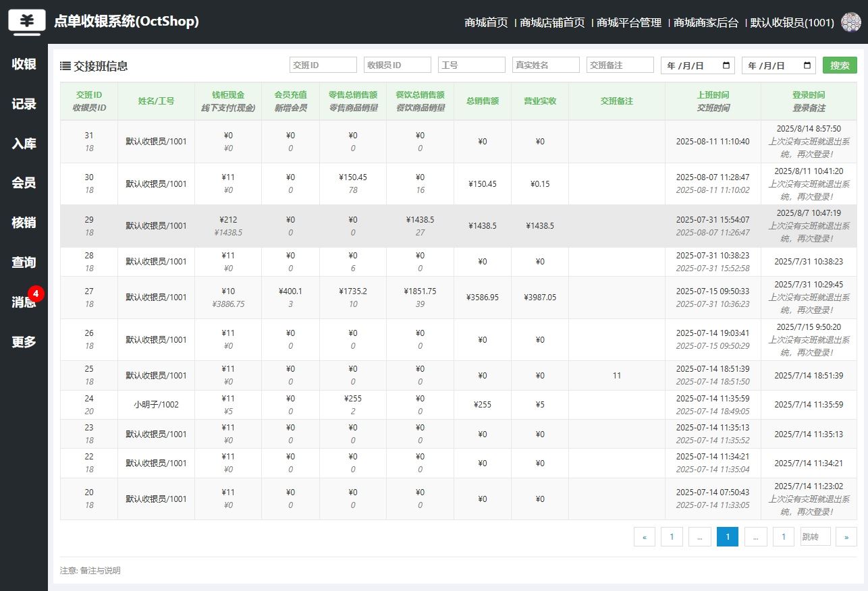Open 收银 in the sidebar
Screen dimensions: 868x591
[24, 64]
